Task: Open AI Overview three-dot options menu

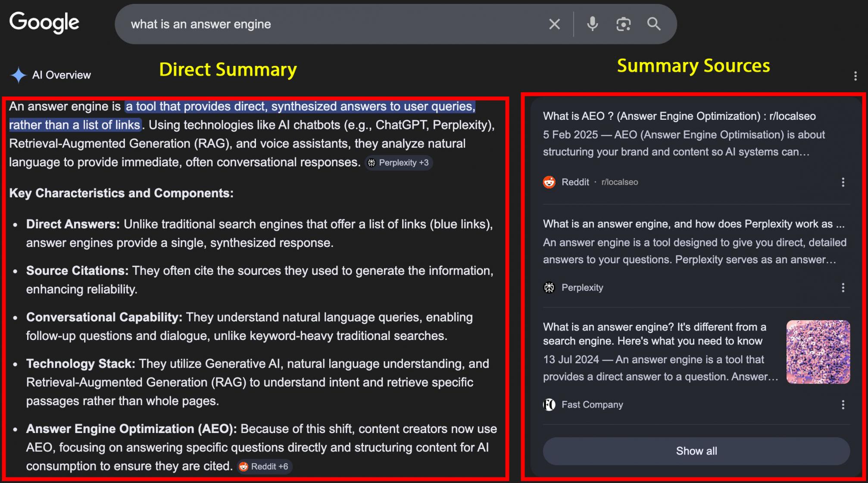Action: [855, 76]
